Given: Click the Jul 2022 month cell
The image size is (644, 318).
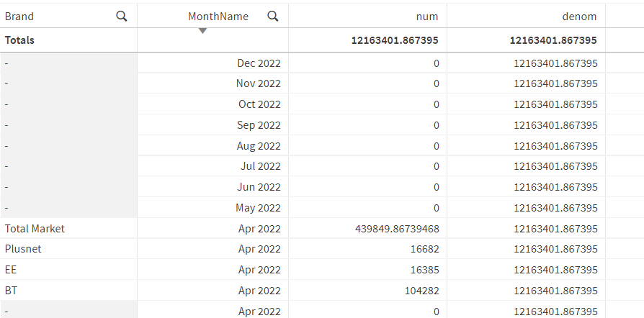Looking at the screenshot, I should click(x=261, y=167).
